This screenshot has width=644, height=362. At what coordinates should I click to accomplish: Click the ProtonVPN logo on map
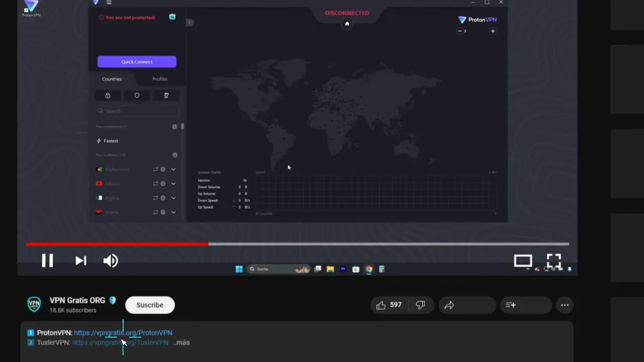click(477, 20)
